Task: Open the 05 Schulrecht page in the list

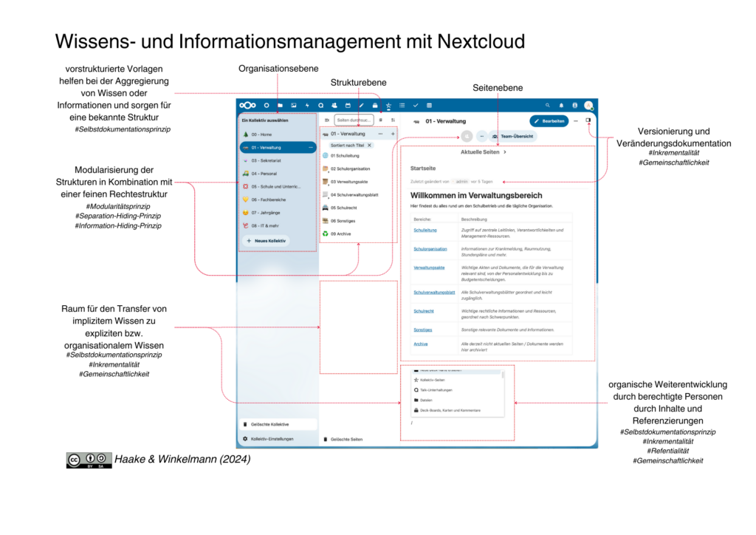Action: point(358,208)
